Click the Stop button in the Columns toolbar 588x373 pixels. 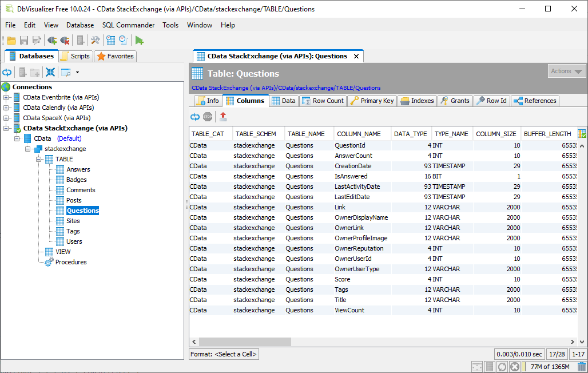208,116
